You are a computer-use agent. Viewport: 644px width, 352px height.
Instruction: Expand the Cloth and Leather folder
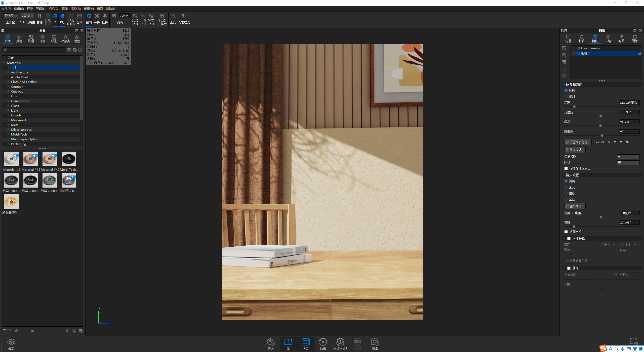(x=8, y=82)
